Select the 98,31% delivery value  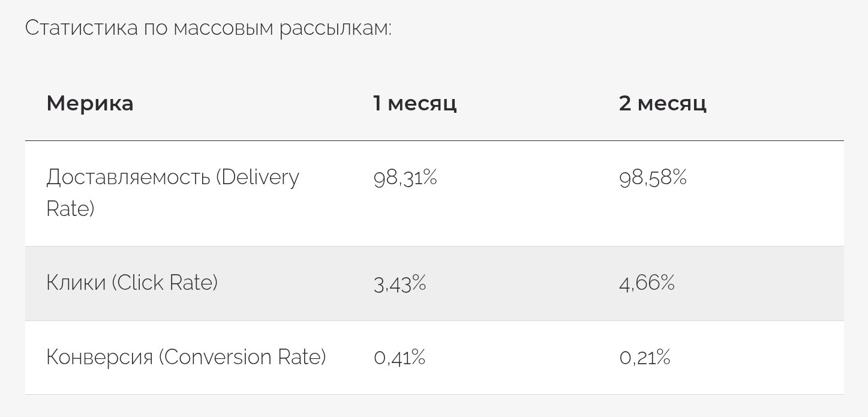tap(405, 178)
